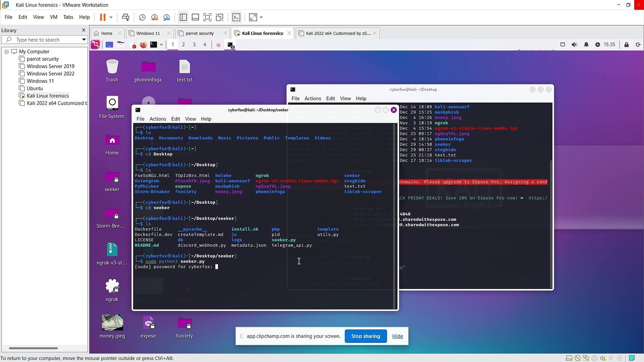The height and width of the screenshot is (362, 644).
Task: Close the Kali Linux forensics tab
Action: tap(290, 33)
